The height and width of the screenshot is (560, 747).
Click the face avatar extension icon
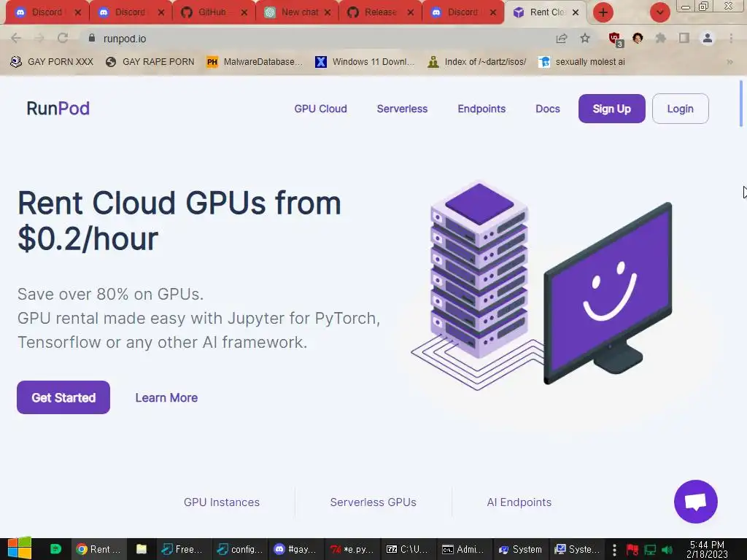pos(638,38)
